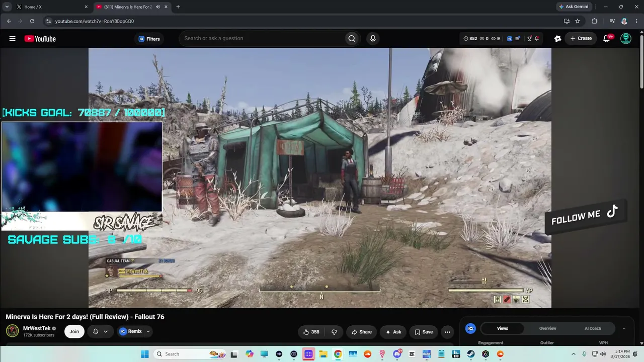Focus the YouTube search box
Viewport: 644px width, 362px height.
coord(262,38)
